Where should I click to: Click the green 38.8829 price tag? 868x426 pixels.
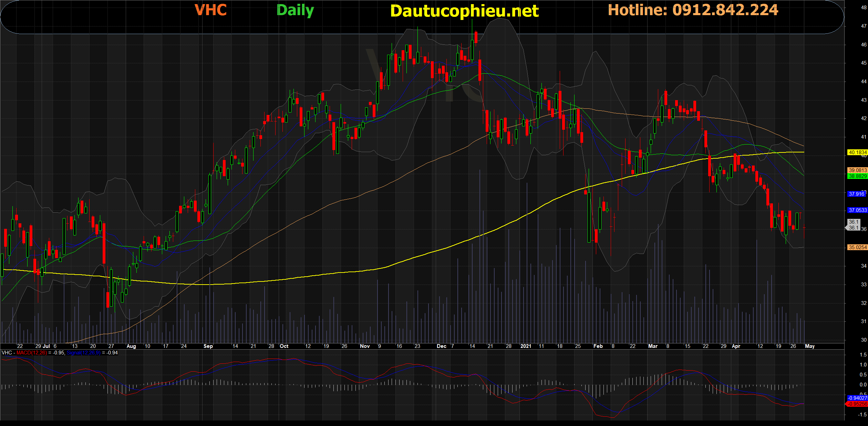click(857, 176)
